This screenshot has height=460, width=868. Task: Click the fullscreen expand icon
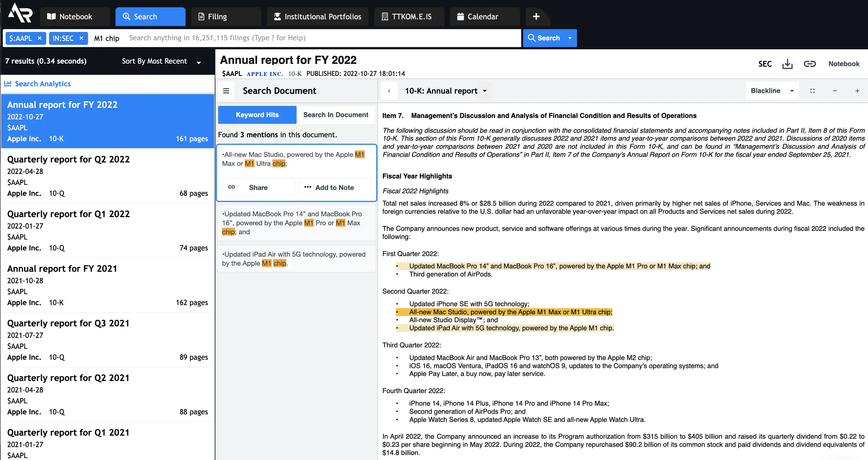[812, 91]
